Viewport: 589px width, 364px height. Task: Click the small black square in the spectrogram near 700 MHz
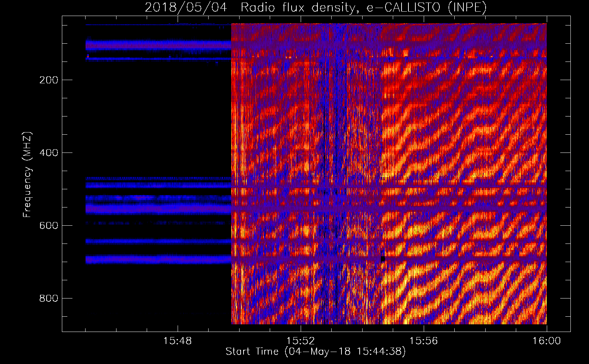point(383,259)
